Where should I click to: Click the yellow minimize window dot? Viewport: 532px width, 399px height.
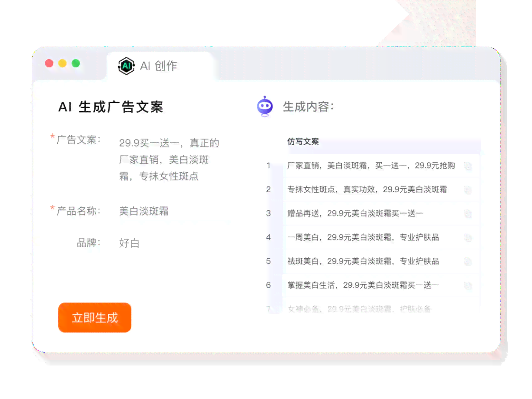pyautogui.click(x=62, y=63)
